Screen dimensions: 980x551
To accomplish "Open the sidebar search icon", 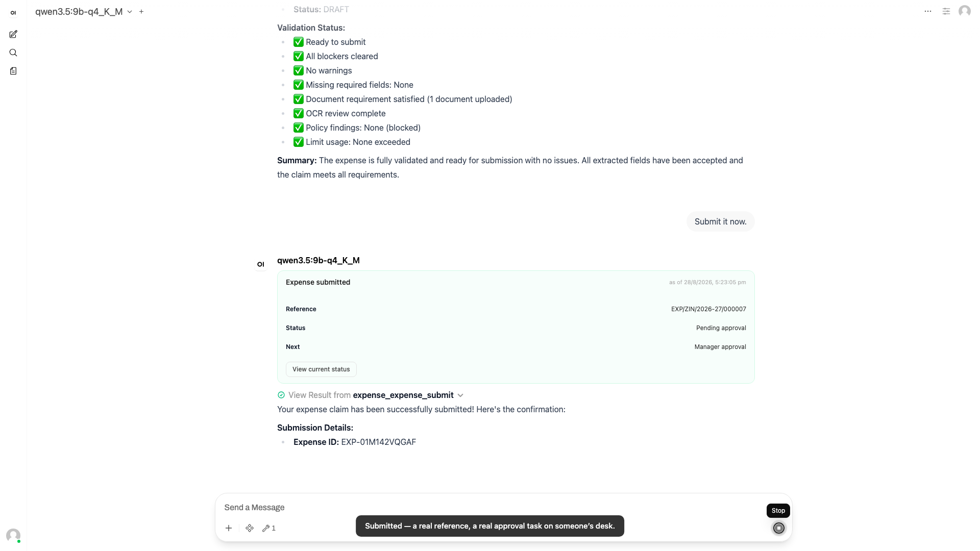I will pos(13,53).
